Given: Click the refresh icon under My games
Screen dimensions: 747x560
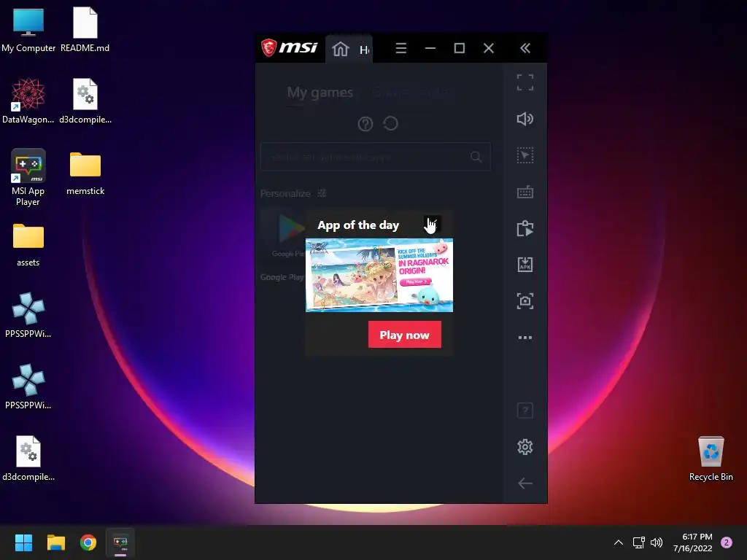Looking at the screenshot, I should tap(390, 124).
